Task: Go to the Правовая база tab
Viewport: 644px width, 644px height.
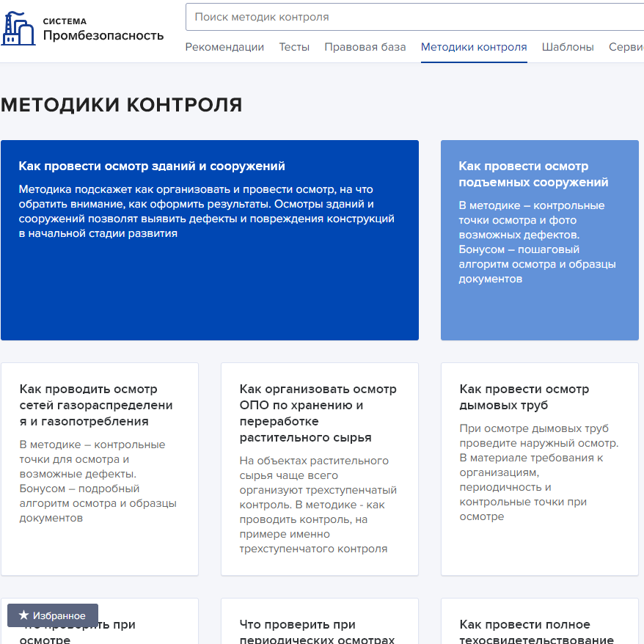Action: [365, 47]
